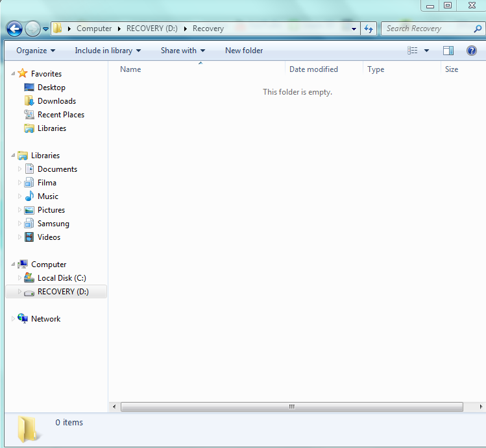Click the Change your view icon

[413, 51]
